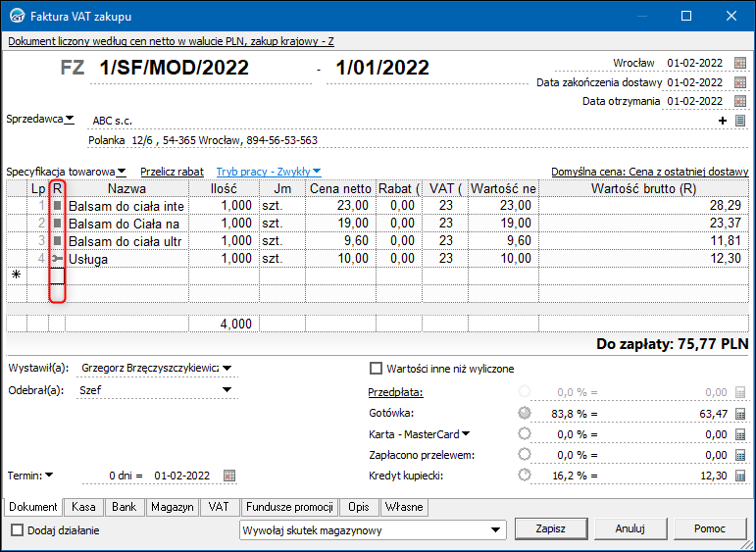
Task: Select Gotówka radio button
Action: click(x=524, y=413)
